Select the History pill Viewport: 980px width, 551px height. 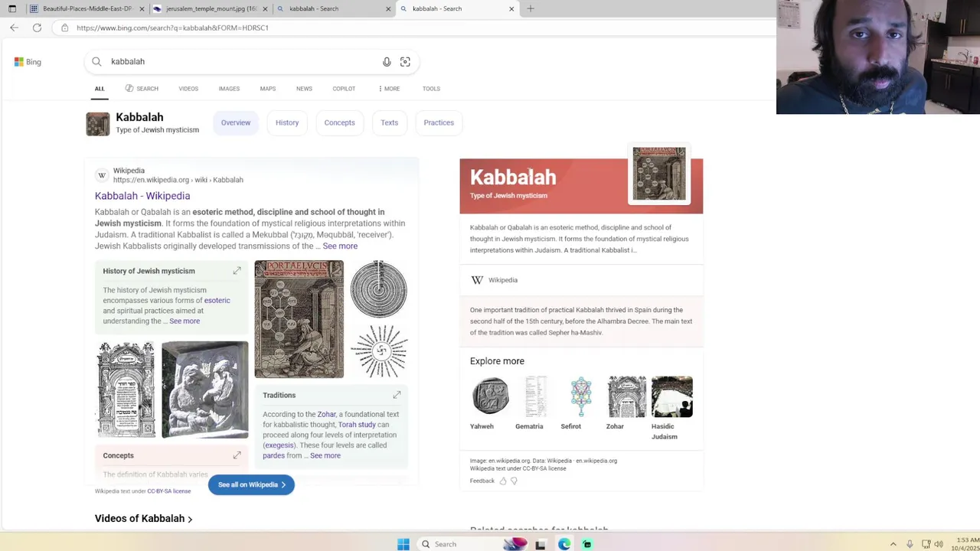(x=287, y=122)
